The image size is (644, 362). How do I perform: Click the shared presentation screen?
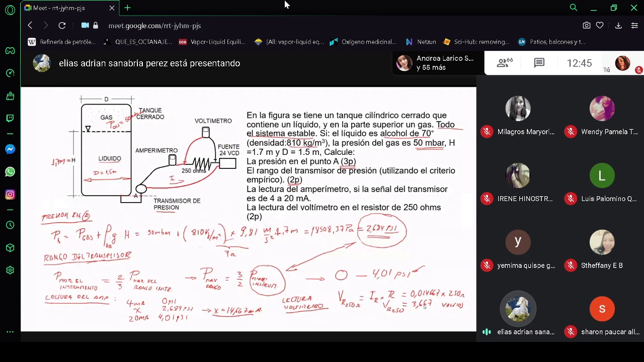point(249,209)
